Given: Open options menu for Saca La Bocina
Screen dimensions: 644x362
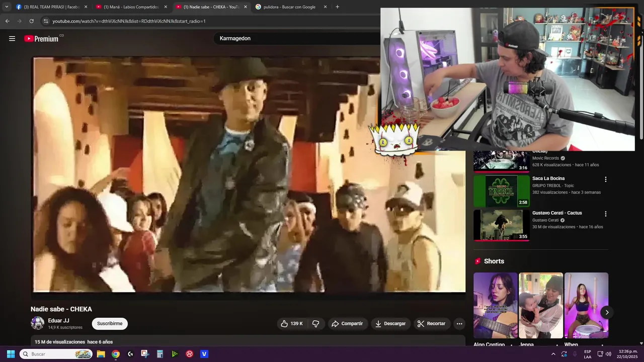Looking at the screenshot, I should [x=606, y=179].
